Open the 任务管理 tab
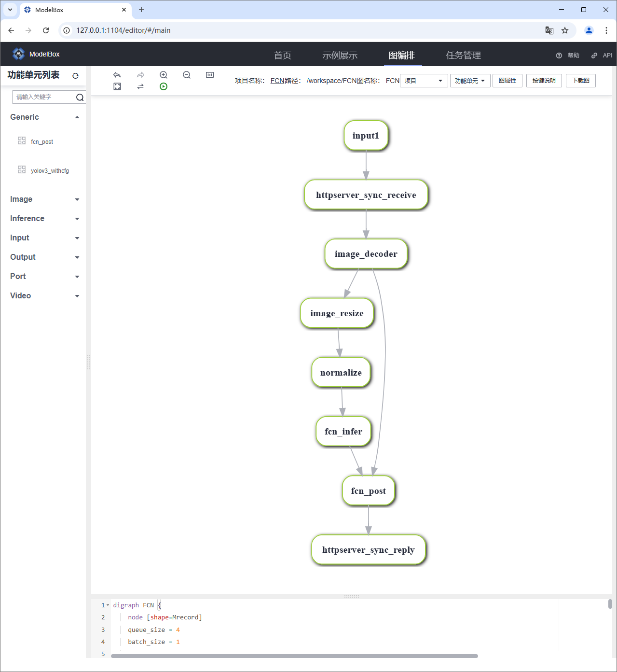Viewport: 617px width, 672px height. click(463, 56)
